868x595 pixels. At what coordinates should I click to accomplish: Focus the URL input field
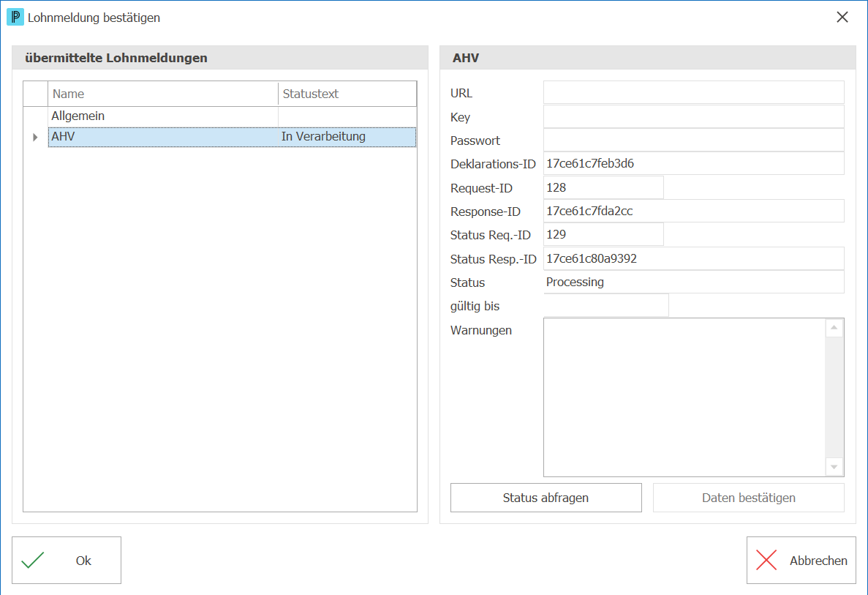point(694,92)
